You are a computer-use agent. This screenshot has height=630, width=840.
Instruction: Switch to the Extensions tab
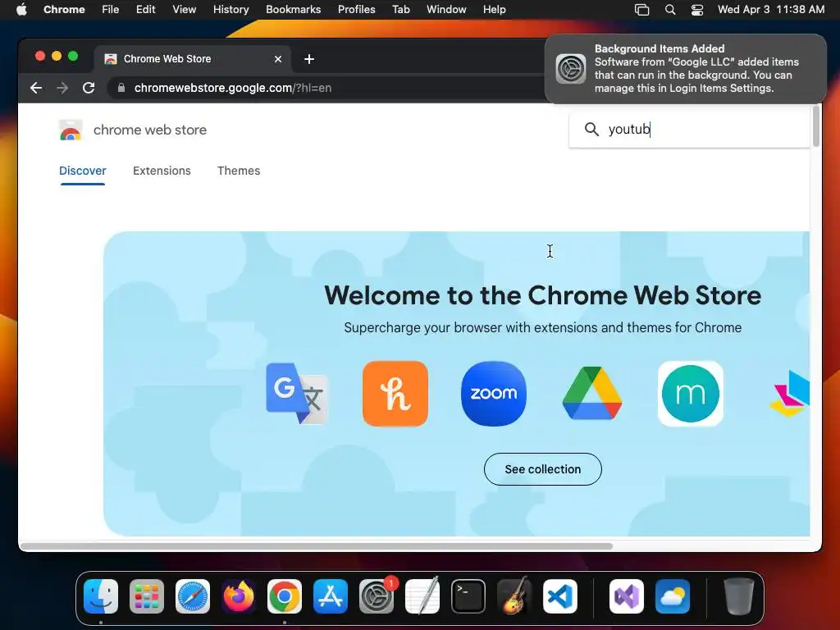coord(162,171)
